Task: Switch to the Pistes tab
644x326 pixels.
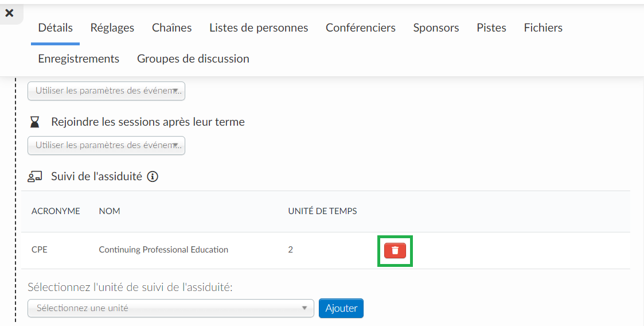Action: 491,28
